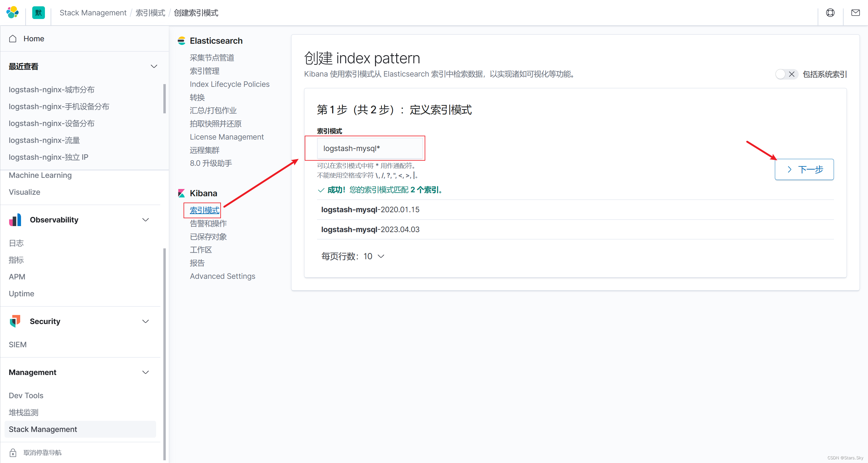Open Machine Learning in the side nav
868x463 pixels.
[x=40, y=175]
